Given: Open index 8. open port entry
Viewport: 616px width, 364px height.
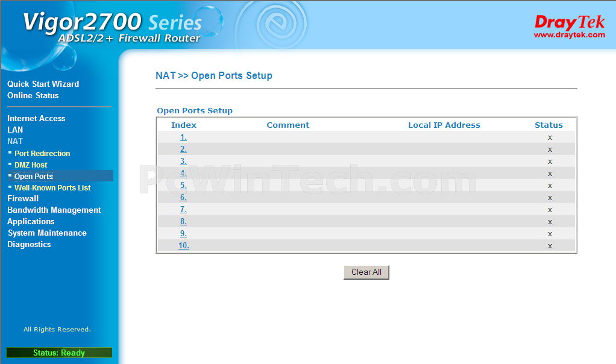Looking at the screenshot, I should [x=183, y=221].
